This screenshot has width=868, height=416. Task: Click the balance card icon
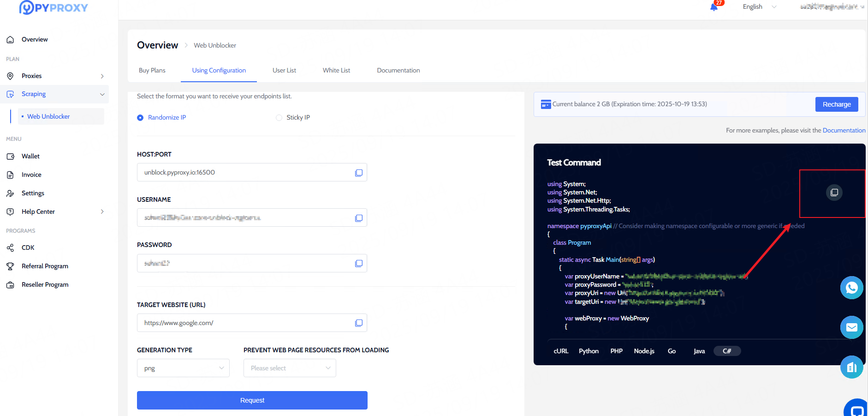click(546, 104)
